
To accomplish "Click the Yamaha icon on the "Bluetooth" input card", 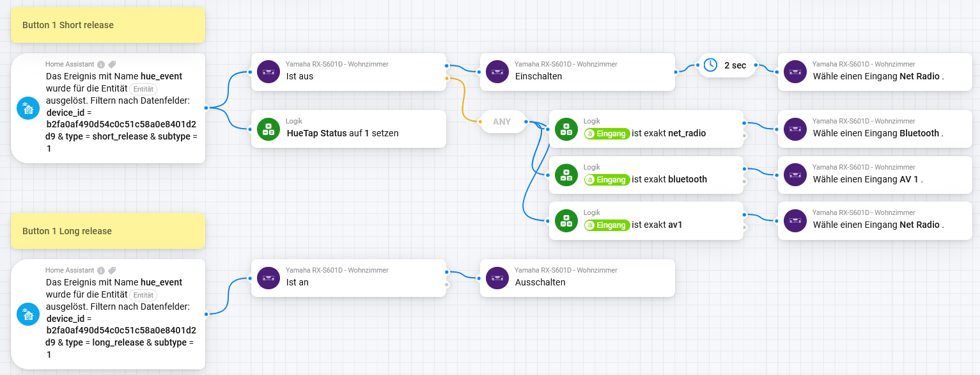I will pos(795,129).
